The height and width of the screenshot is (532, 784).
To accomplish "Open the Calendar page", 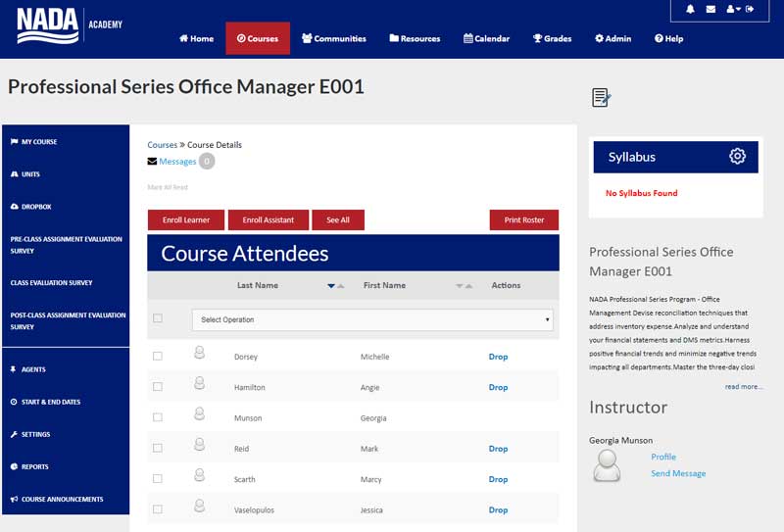I will (x=486, y=38).
